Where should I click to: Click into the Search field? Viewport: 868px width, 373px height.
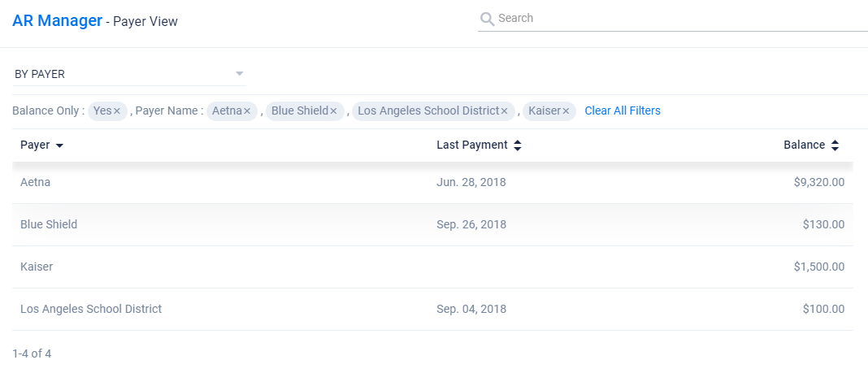pos(675,18)
